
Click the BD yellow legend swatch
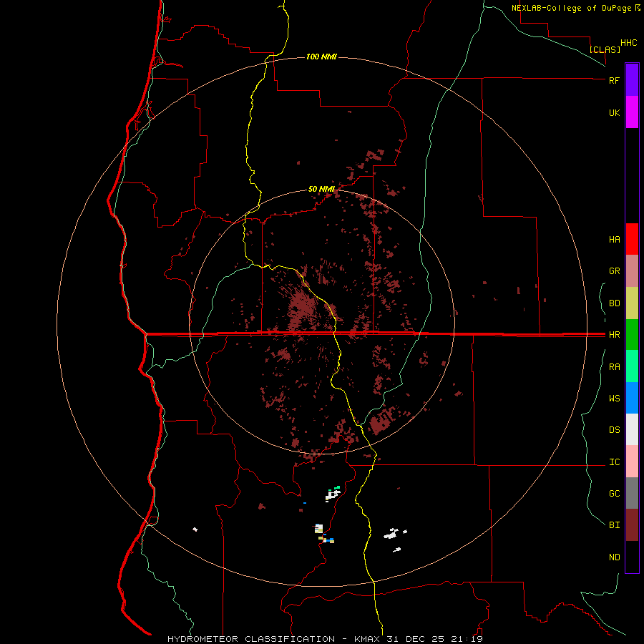coord(632,303)
